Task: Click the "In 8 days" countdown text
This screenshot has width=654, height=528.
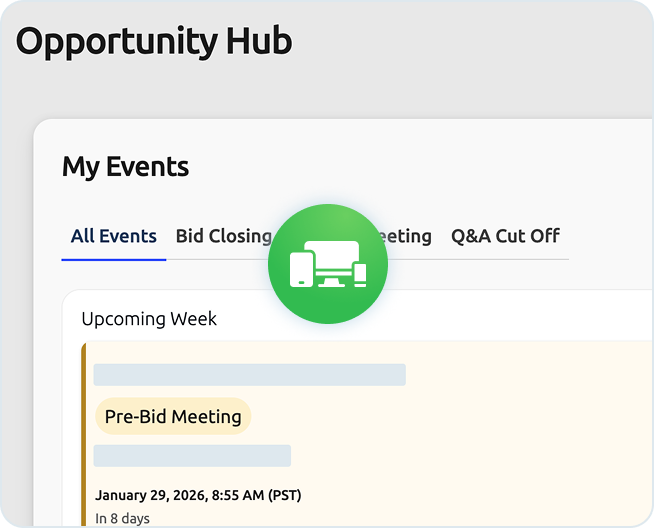Action: pyautogui.click(x=122, y=518)
